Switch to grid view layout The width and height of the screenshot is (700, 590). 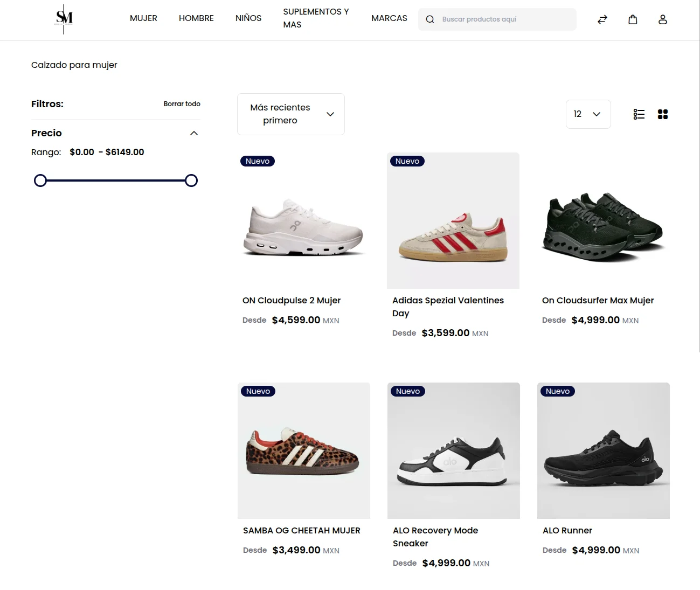click(663, 114)
